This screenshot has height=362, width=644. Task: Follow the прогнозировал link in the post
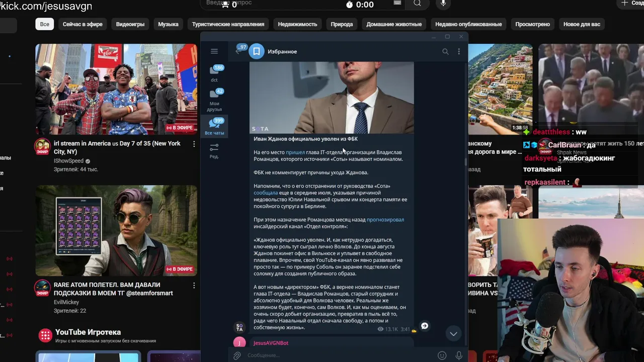[385, 220]
